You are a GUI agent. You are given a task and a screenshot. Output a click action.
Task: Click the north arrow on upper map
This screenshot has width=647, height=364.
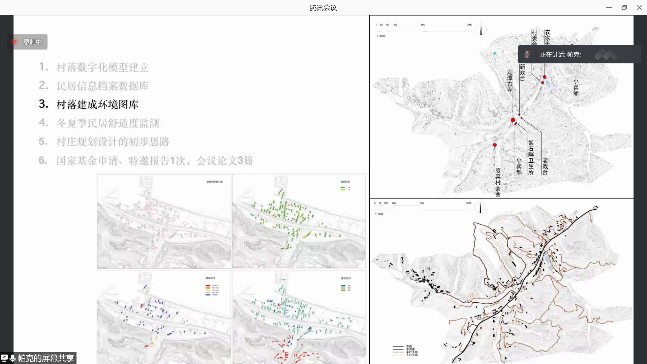tap(481, 29)
